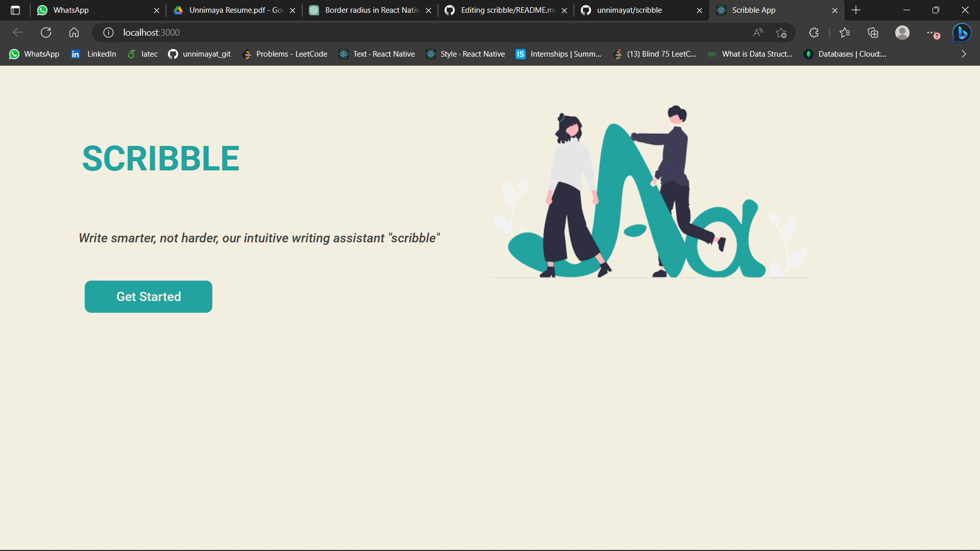The height and width of the screenshot is (551, 980).
Task: Open Bing chat from the toolbar
Action: coord(962,32)
